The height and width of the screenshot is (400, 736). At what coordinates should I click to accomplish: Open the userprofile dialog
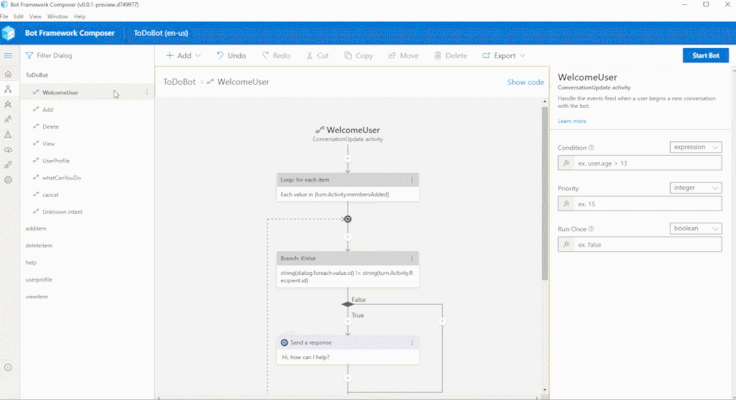pyautogui.click(x=38, y=280)
